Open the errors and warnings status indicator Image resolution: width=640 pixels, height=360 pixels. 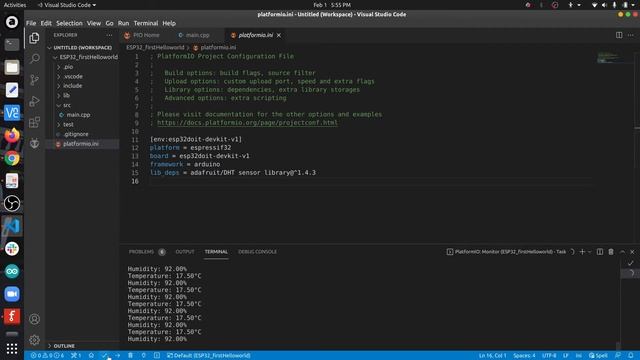pos(47,356)
